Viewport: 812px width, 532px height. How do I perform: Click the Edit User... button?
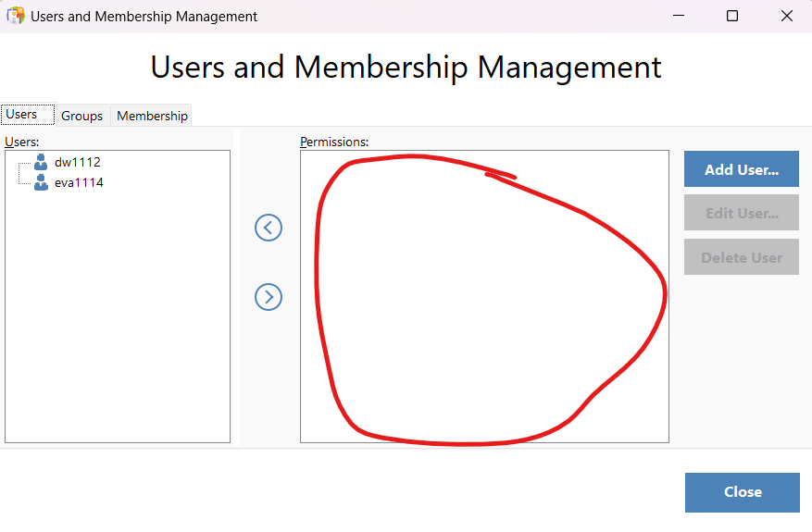point(742,213)
